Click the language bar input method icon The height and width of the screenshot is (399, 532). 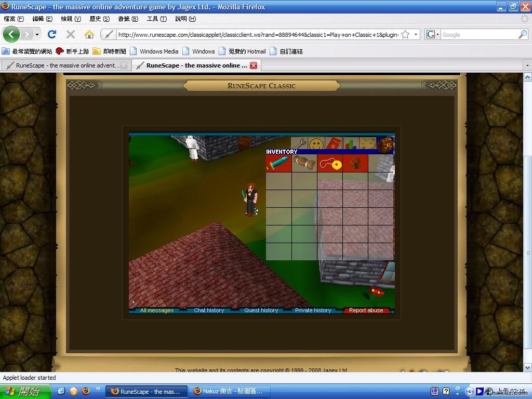click(435, 391)
